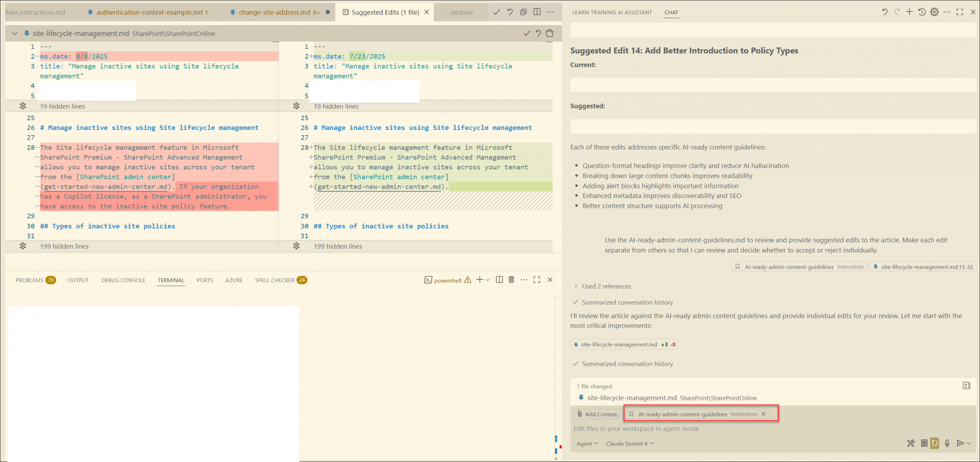Image resolution: width=980 pixels, height=462 pixels.
Task: Toggle the highlighted auto-refresh icon in the chat input
Action: pos(935,443)
